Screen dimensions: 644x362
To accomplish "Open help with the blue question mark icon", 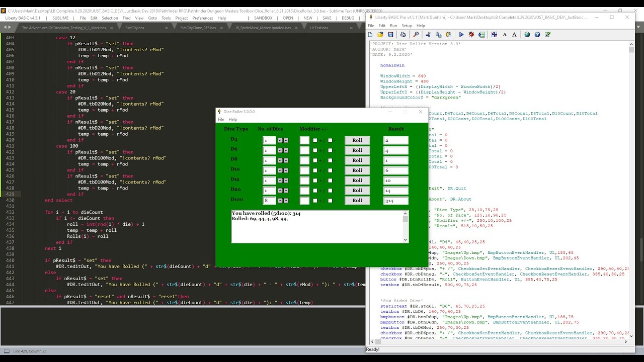I will coord(537,35).
